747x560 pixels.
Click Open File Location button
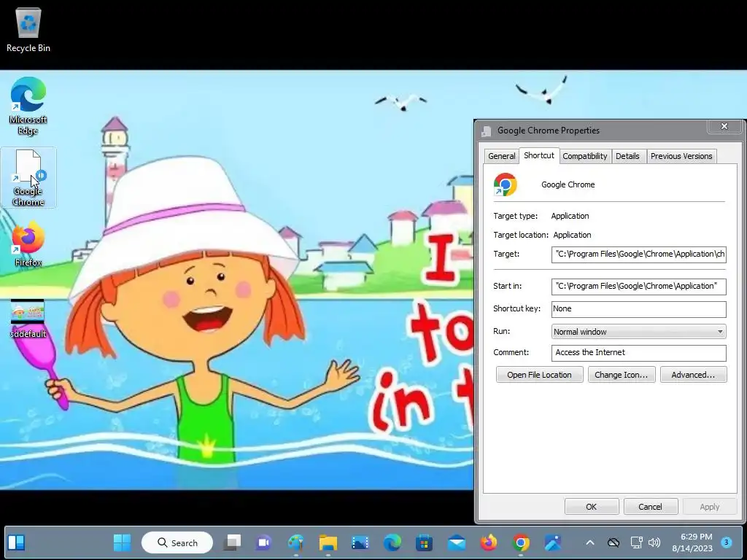tap(539, 375)
